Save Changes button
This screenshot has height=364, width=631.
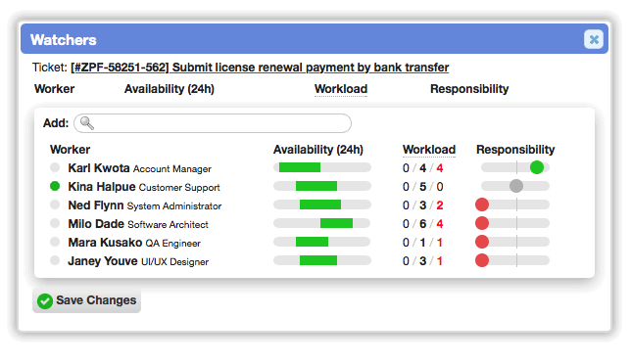click(86, 300)
